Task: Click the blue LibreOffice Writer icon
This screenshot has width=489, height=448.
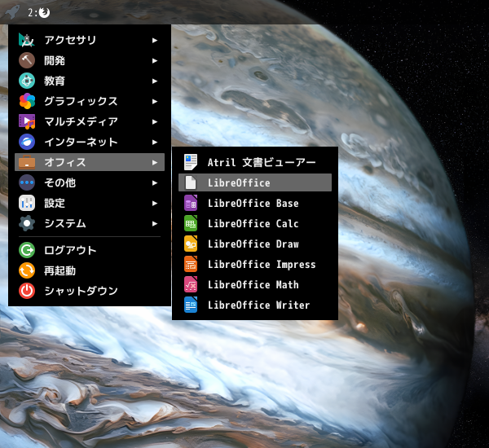Action: (191, 305)
